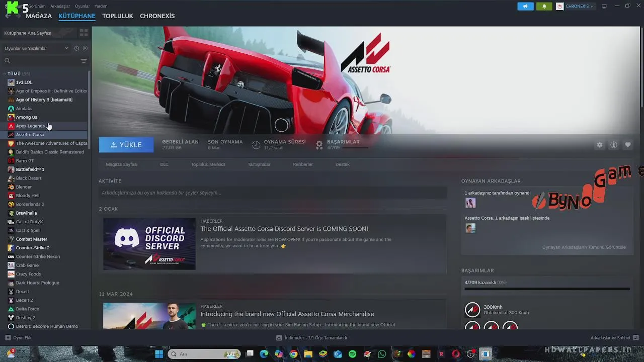Image resolution: width=644 pixels, height=362 pixels.
Task: Open the Destek link
Action: point(342,164)
